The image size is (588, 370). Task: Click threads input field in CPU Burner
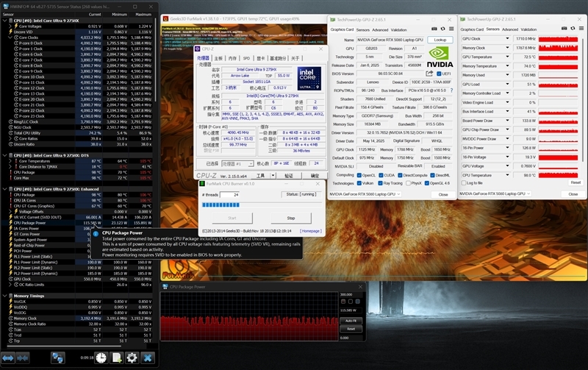coord(230,194)
